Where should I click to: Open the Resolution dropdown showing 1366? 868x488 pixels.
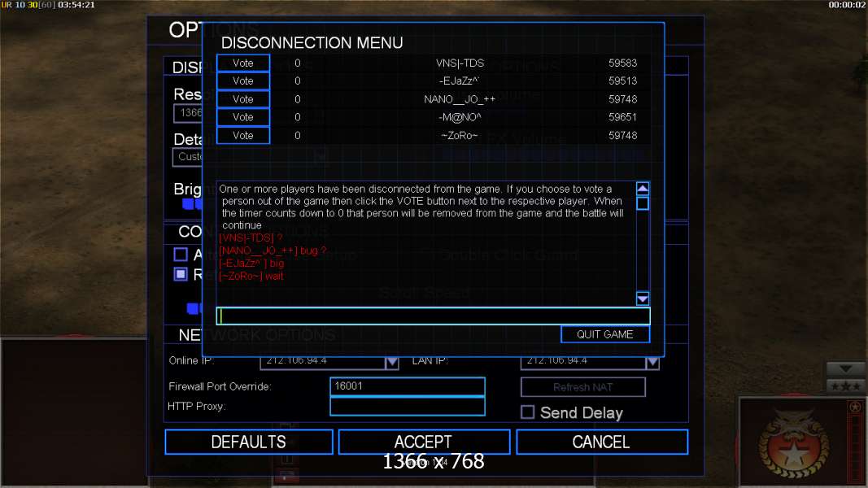pyautogui.click(x=189, y=113)
